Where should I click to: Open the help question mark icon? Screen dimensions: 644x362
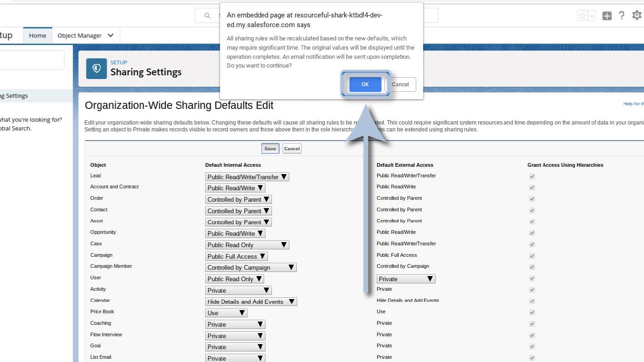(621, 16)
